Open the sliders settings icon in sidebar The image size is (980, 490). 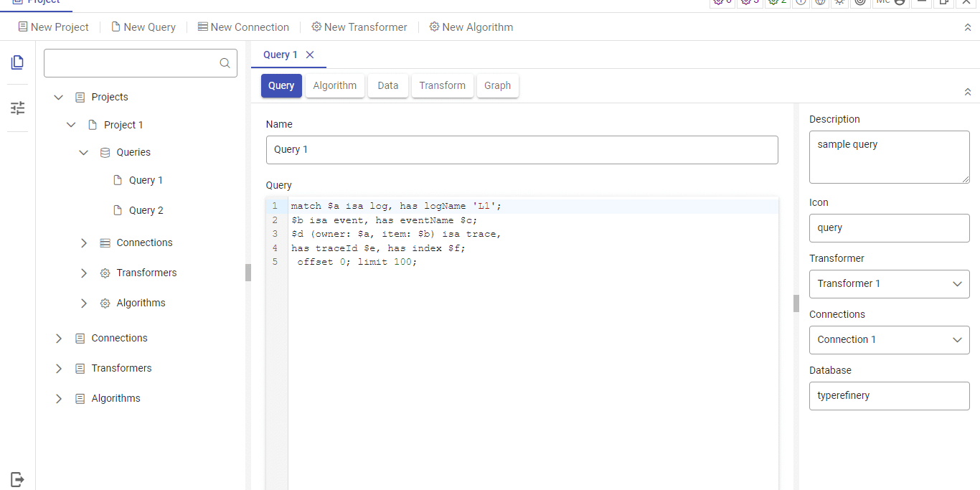[17, 108]
